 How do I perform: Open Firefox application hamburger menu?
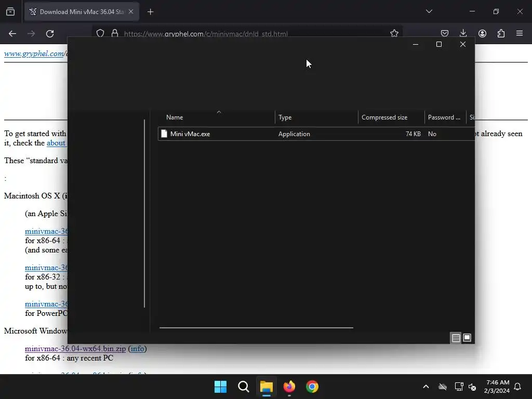(520, 33)
